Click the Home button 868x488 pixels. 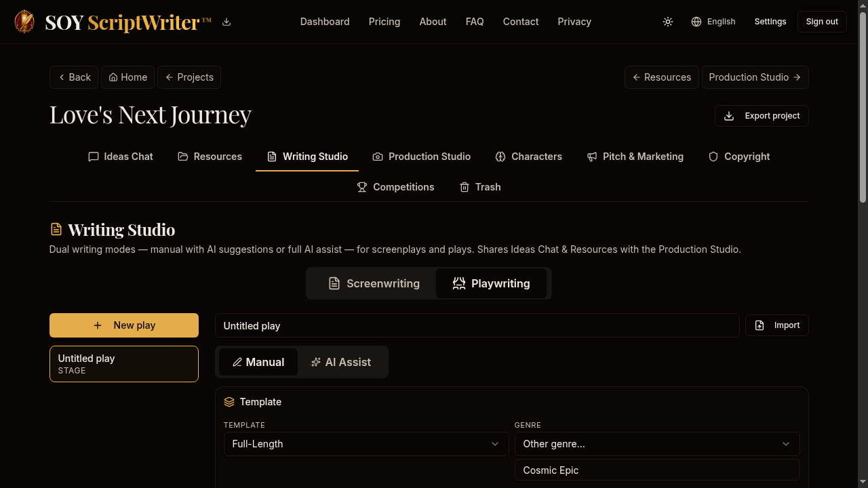(128, 77)
